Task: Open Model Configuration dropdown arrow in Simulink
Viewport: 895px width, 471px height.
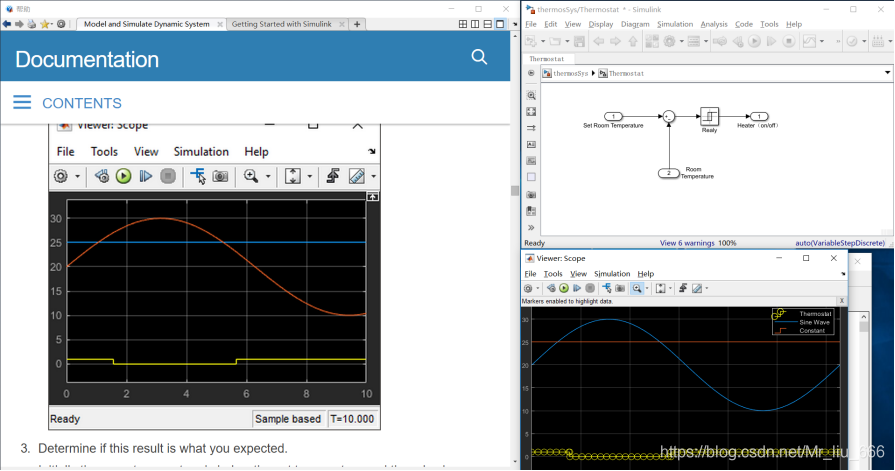Action: [682, 41]
